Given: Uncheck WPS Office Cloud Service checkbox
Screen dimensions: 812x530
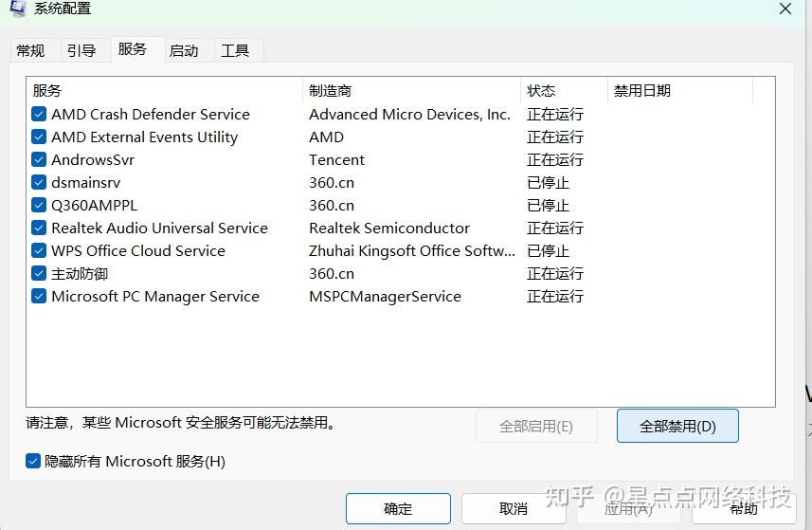Looking at the screenshot, I should 39,250.
